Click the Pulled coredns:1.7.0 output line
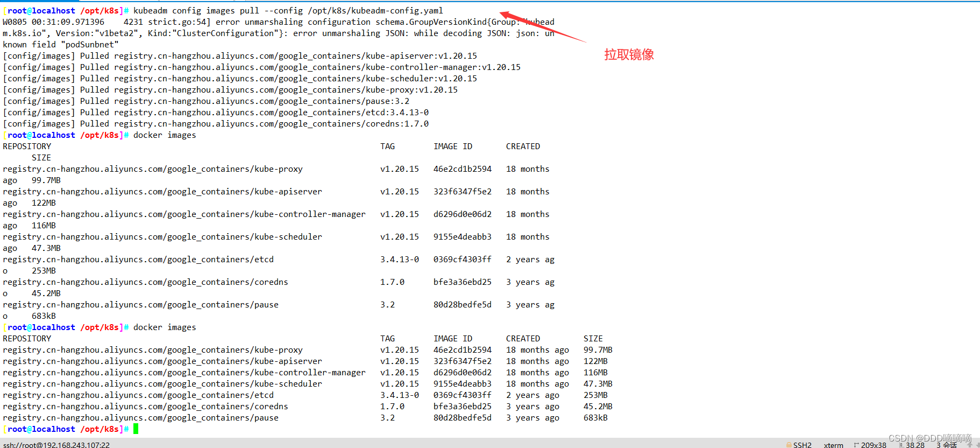Viewport: 980px width, 448px height. (x=216, y=123)
